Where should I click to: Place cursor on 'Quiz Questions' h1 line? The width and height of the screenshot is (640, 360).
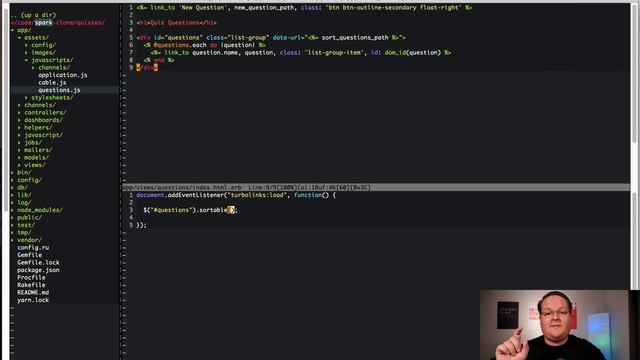176,22
